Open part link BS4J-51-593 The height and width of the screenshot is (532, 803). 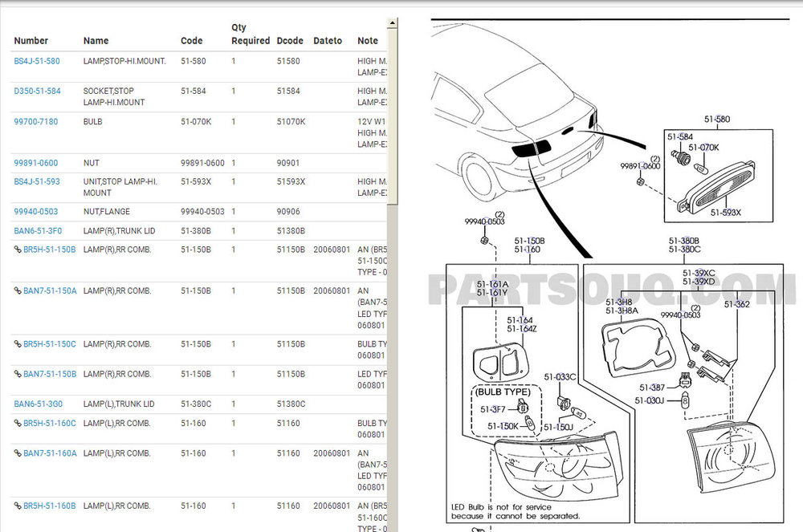37,181
